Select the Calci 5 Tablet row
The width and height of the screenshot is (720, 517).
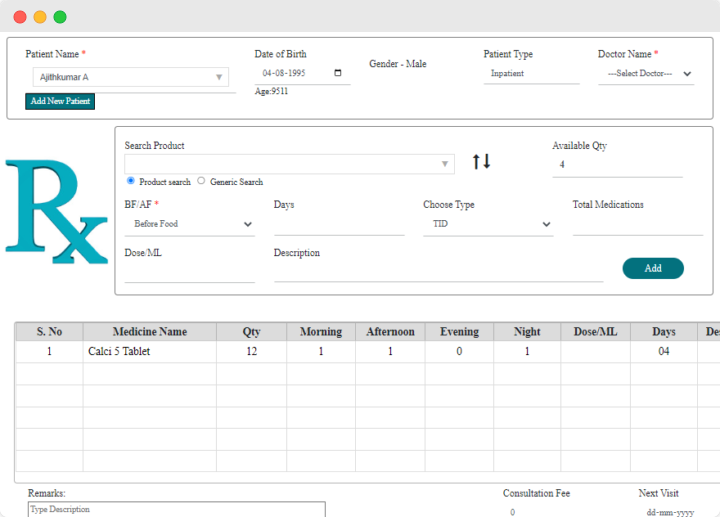tap(150, 352)
